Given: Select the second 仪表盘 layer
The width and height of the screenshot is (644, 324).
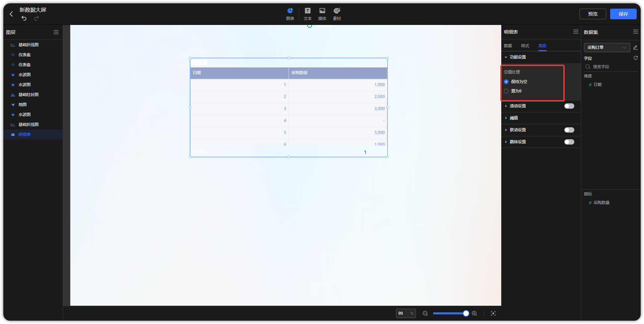Looking at the screenshot, I should (33, 65).
